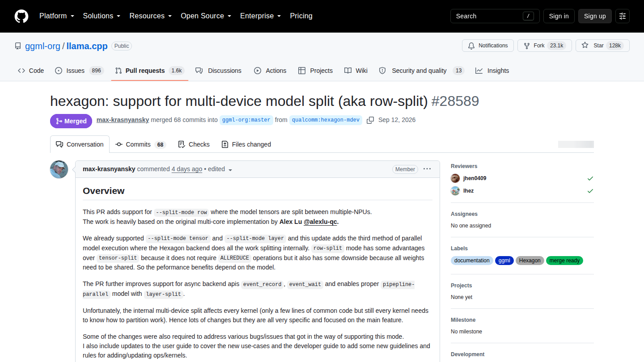This screenshot has width=644, height=362.
Task: Open the Discussions tab
Action: (x=218, y=71)
